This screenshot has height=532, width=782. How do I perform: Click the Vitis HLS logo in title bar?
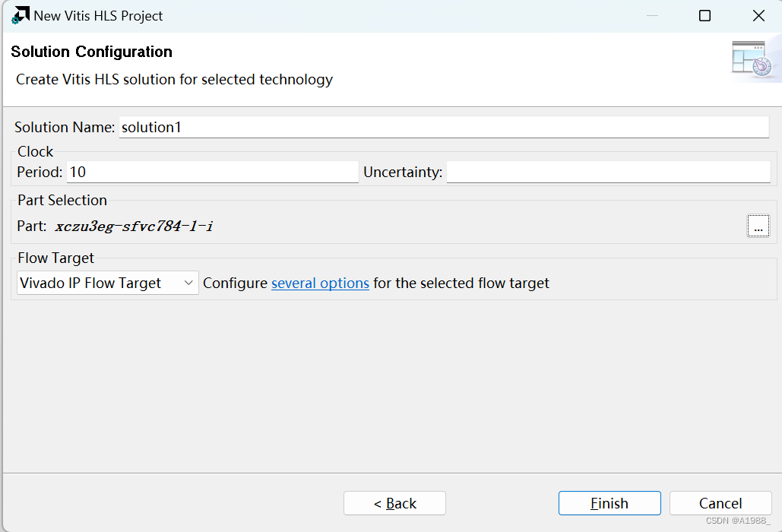[20, 15]
